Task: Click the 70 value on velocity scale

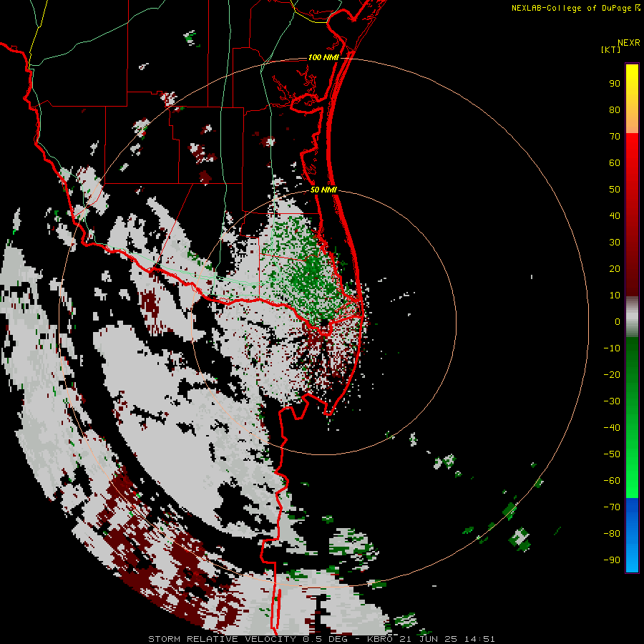Action: coord(615,137)
